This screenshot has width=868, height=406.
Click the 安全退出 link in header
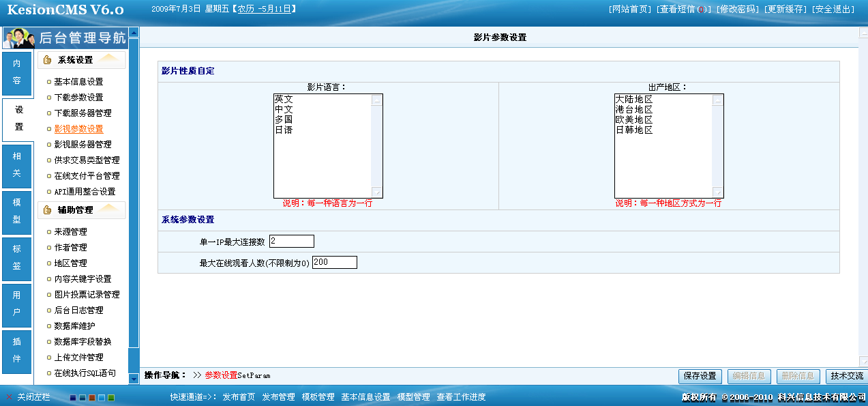[x=834, y=9]
